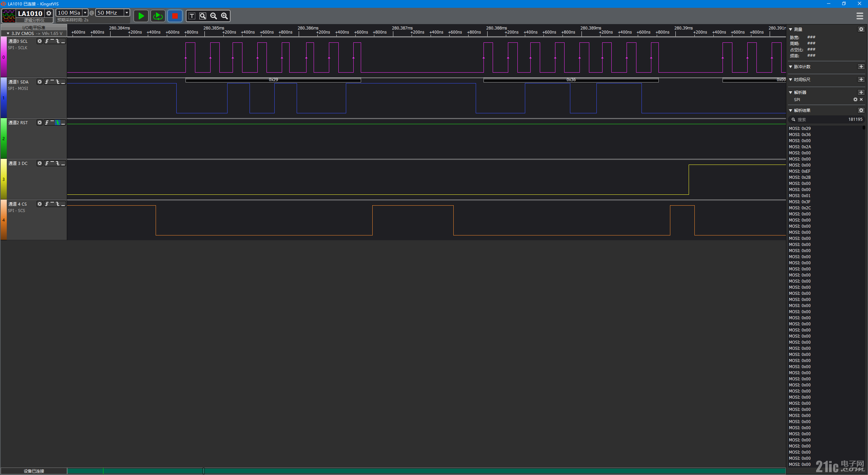
Task: Collapse the 测量 measurement panel
Action: click(791, 30)
